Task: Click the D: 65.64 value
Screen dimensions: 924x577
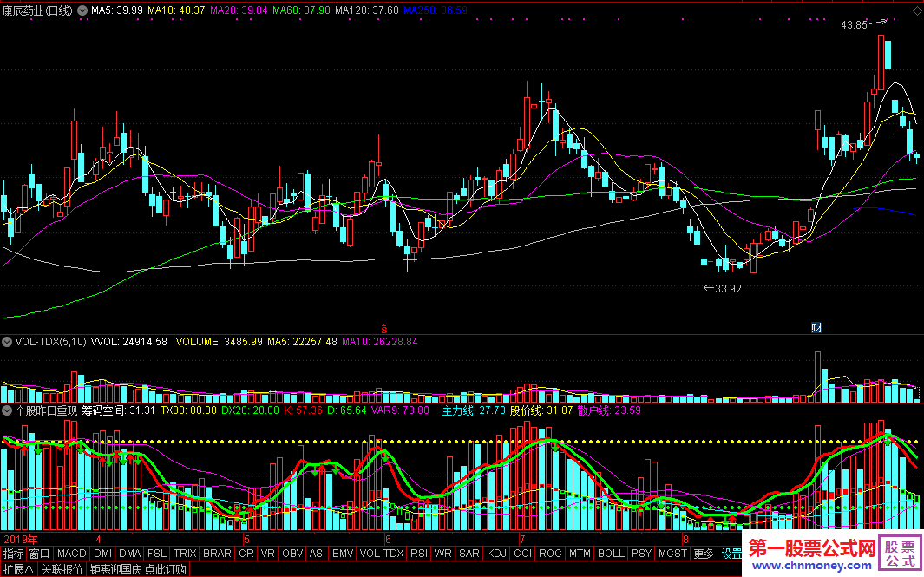Action: pos(347,410)
